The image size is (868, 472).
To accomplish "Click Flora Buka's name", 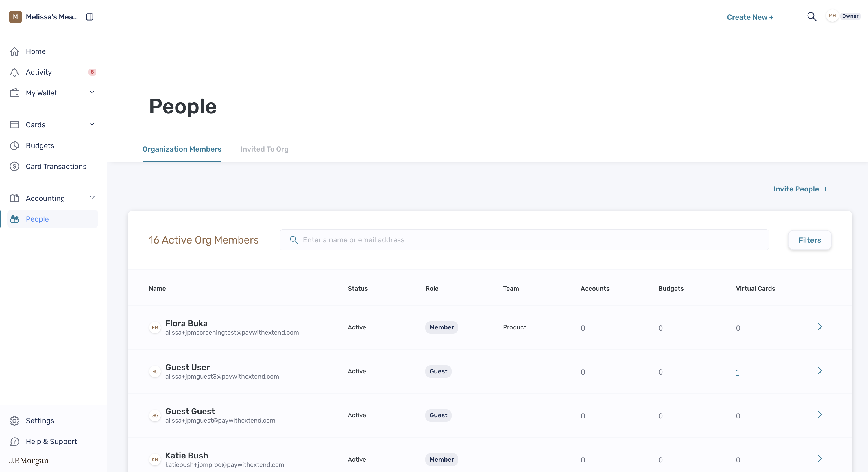I will (186, 323).
